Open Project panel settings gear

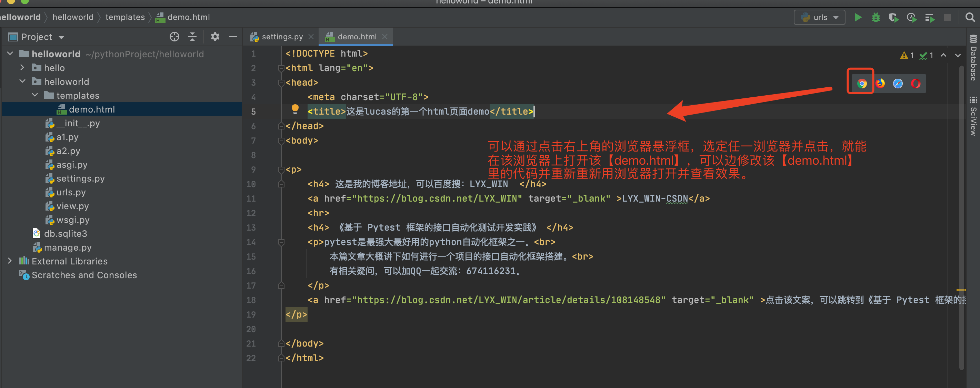[215, 37]
